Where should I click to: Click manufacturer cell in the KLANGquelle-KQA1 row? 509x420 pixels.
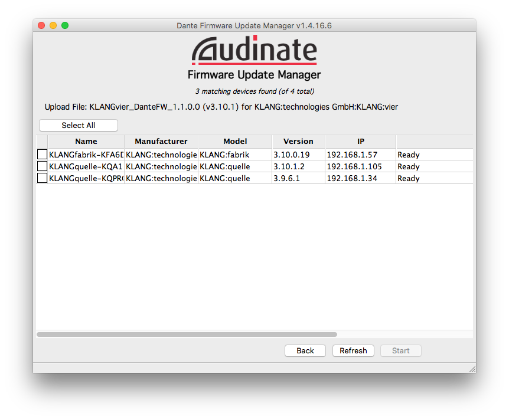161,166
